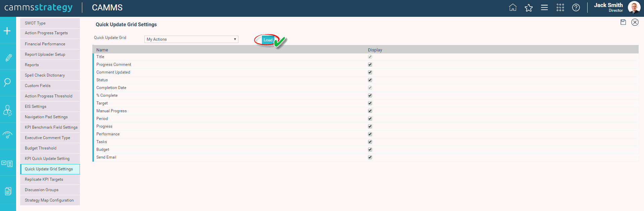Click the documents report icon in sidebar
The image size is (644, 211).
[x=8, y=191]
